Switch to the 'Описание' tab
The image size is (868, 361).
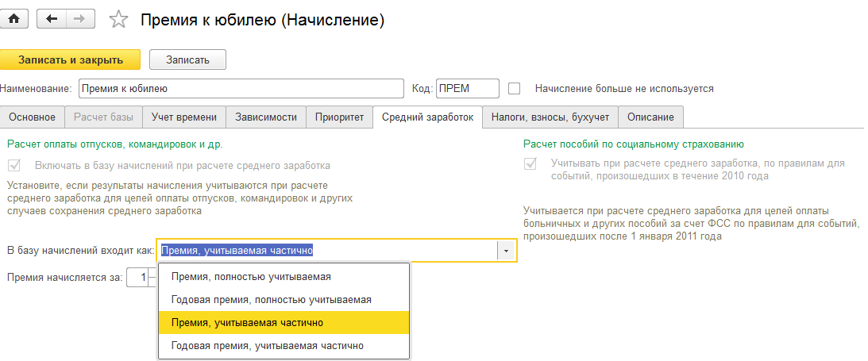point(650,117)
